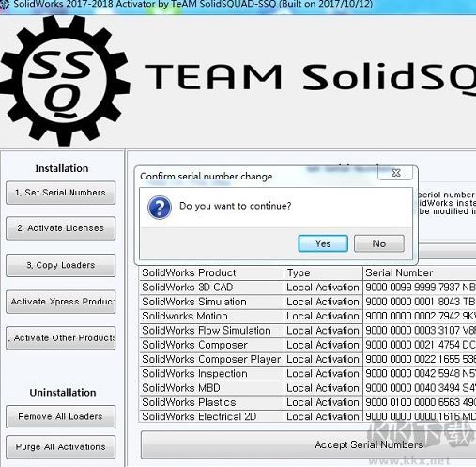Click the Motion serial number cell
476x467 pixels.
tap(420, 316)
